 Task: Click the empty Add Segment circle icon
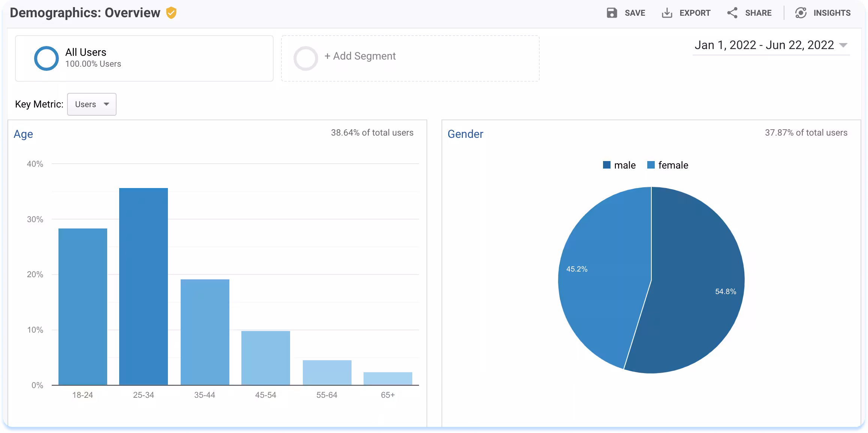coord(305,58)
